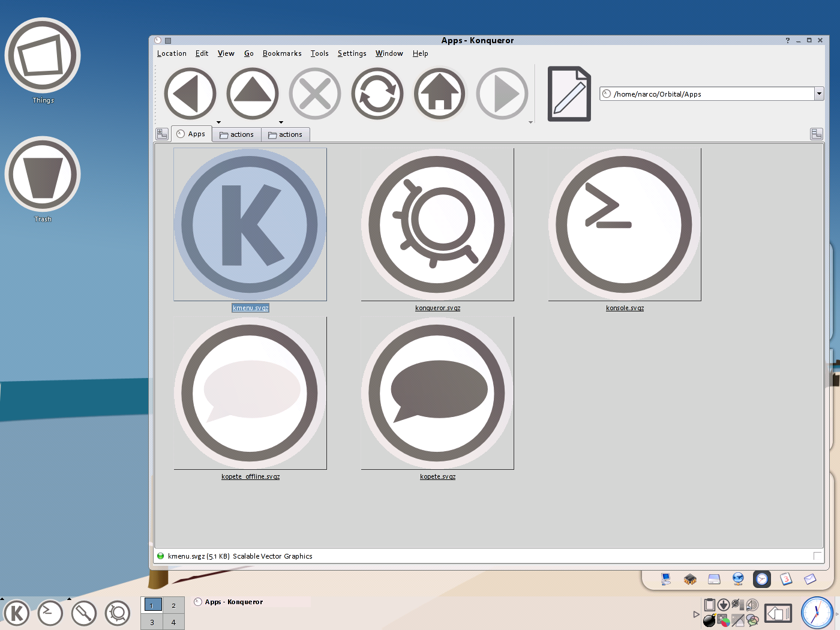The height and width of the screenshot is (630, 840).
Task: Open the Help menu
Action: click(420, 53)
